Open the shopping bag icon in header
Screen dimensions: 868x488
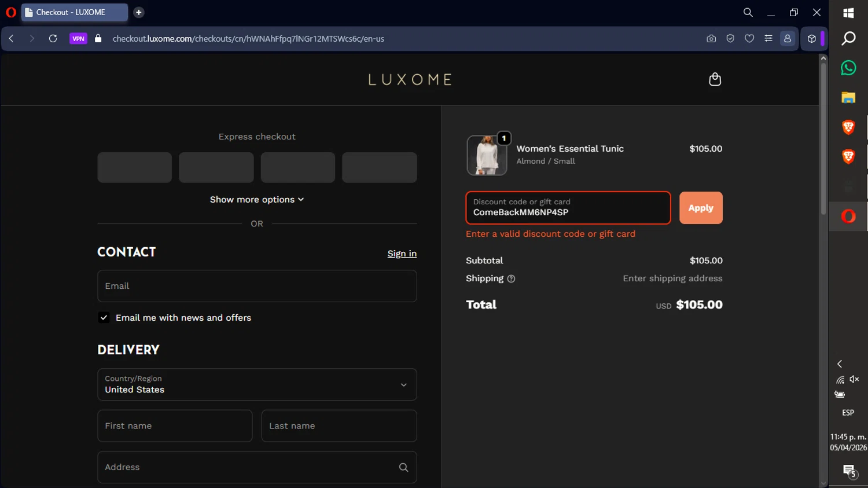tap(715, 79)
